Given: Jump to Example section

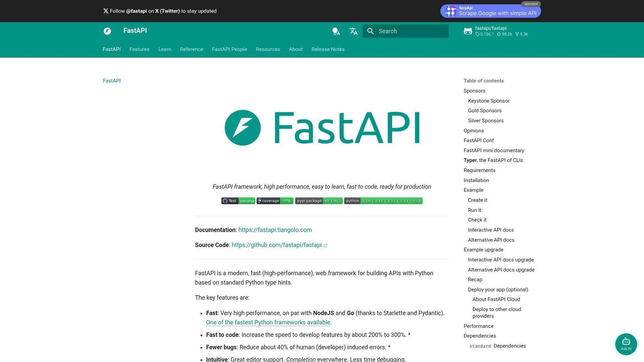Looking at the screenshot, I should click(473, 190).
